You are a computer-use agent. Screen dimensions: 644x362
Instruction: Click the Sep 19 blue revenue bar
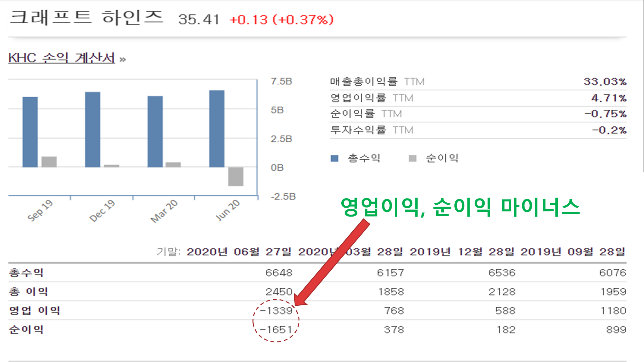tap(30, 132)
